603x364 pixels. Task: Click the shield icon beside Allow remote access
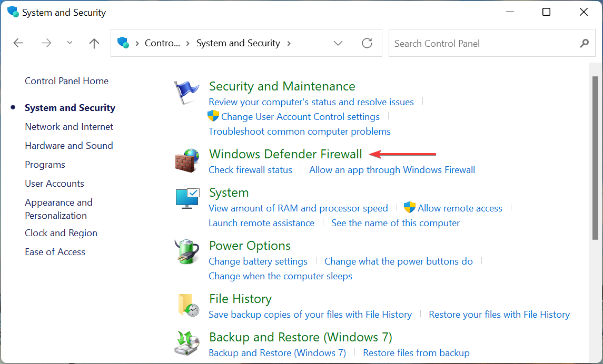tap(409, 207)
